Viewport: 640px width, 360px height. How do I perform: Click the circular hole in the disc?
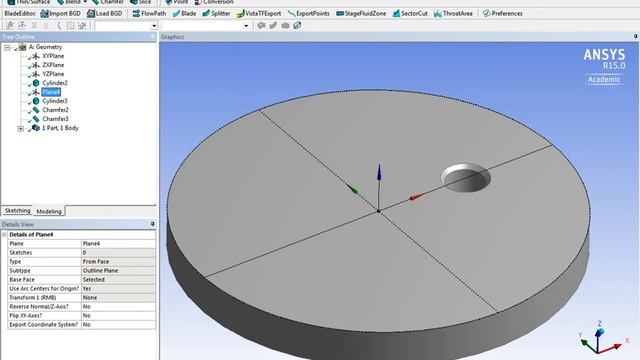click(x=466, y=178)
